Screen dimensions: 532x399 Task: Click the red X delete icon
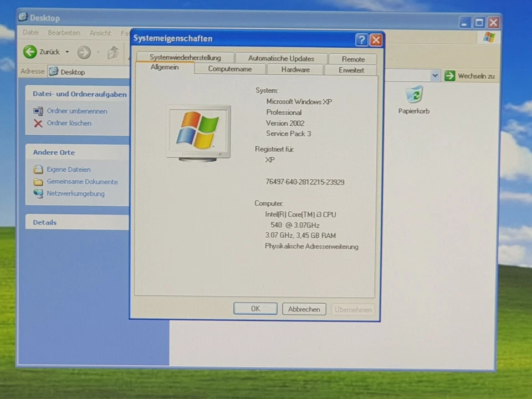[38, 123]
